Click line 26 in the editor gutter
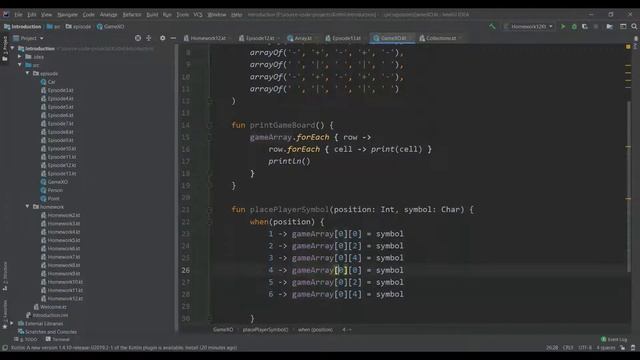The height and width of the screenshot is (360, 640). point(186,270)
